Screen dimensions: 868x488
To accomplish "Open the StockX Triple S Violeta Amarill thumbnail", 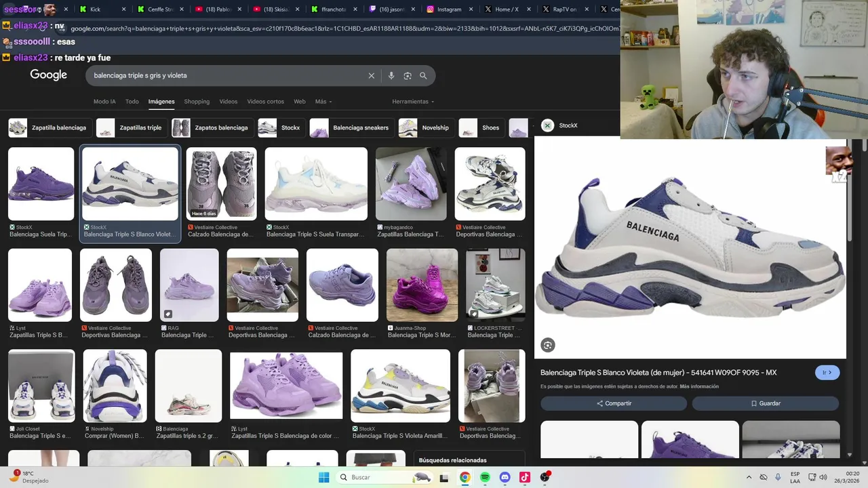I will pos(400,386).
